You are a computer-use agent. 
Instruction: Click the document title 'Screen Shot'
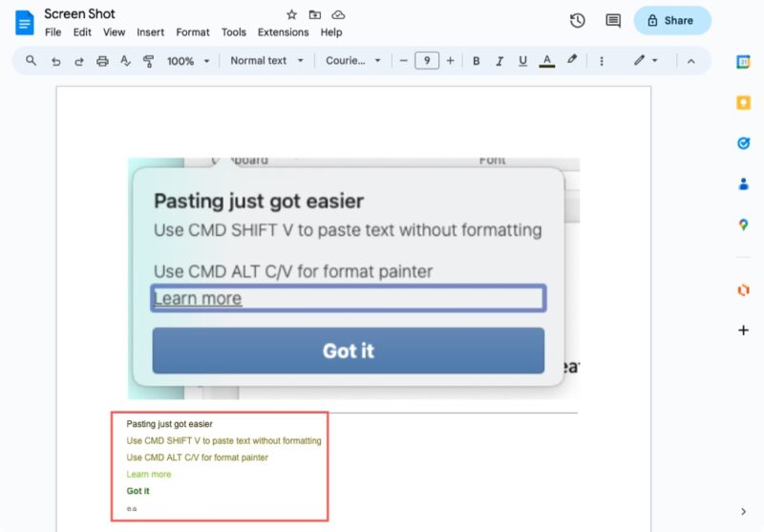tap(79, 14)
